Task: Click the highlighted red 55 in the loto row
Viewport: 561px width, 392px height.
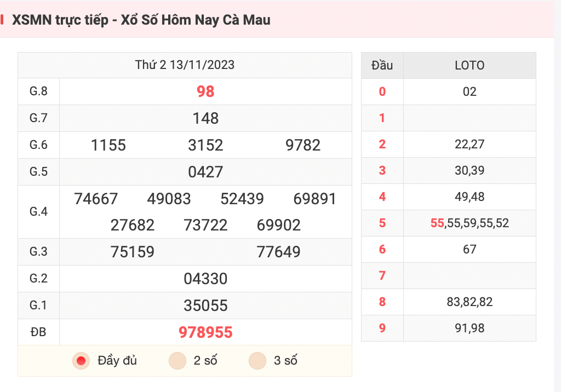Action: (437, 223)
